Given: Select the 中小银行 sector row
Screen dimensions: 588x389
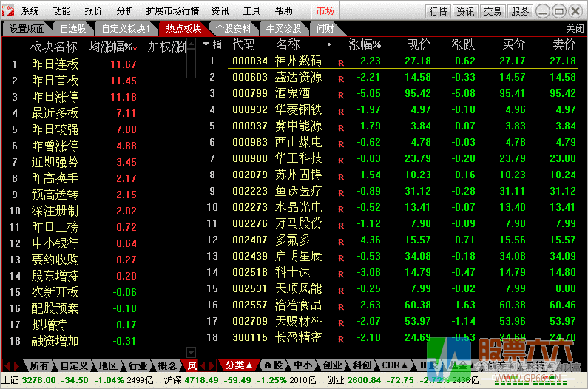Looking at the screenshot, I should [74, 243].
